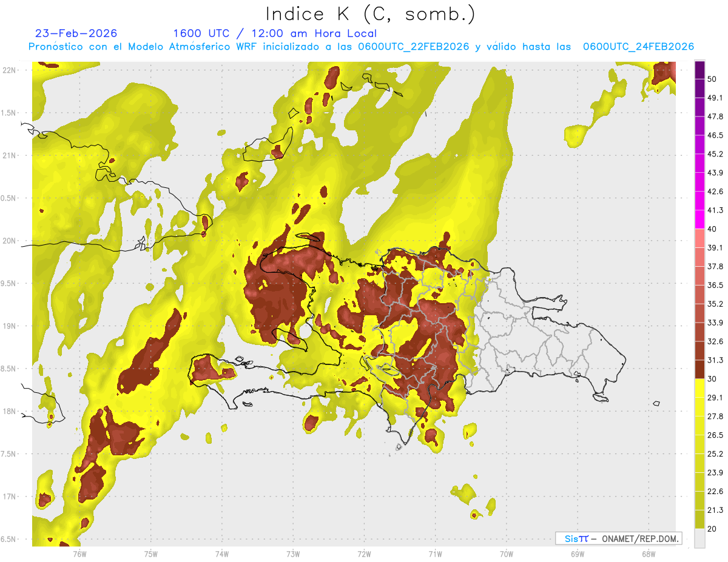This screenshot has width=728, height=562.
Task: Click the colorbar label "46.5"
Action: tap(715, 135)
